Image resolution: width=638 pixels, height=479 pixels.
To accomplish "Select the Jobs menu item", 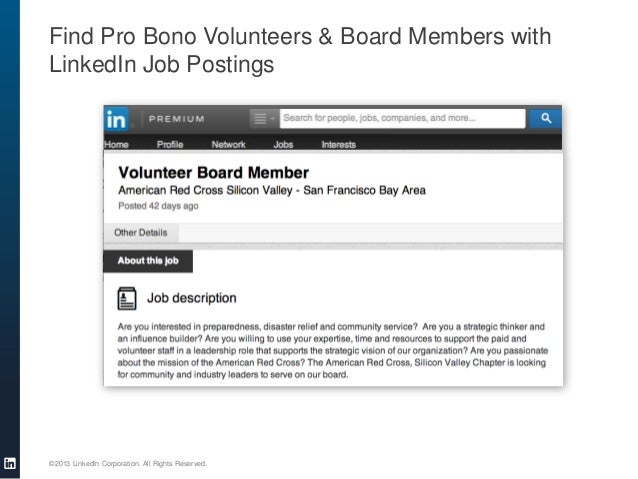I will pos(283,144).
